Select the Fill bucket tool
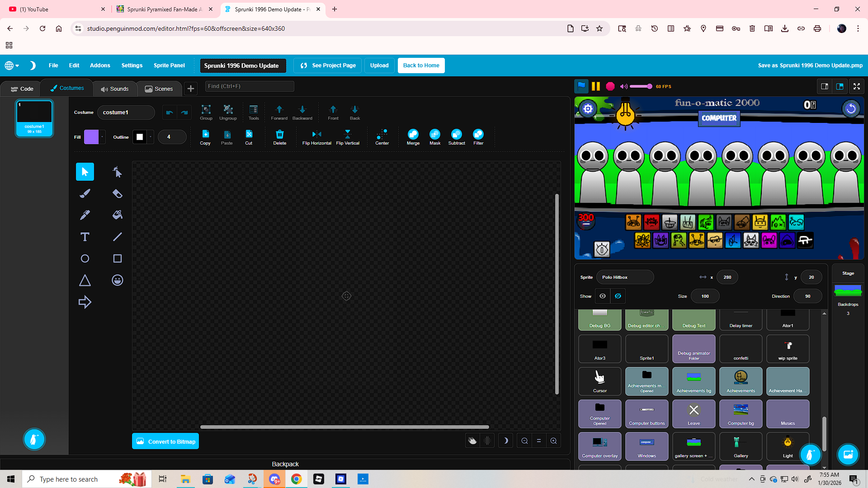The image size is (868, 488). click(x=117, y=215)
